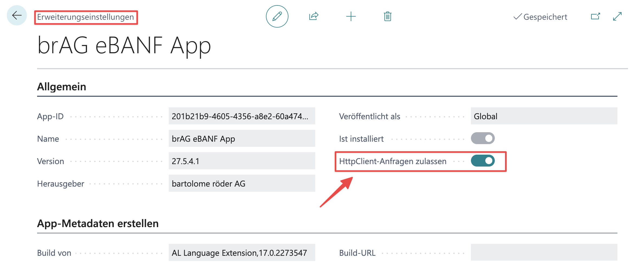Click the brAG eBANF App page title
This screenshot has height=272, width=644.
[124, 46]
